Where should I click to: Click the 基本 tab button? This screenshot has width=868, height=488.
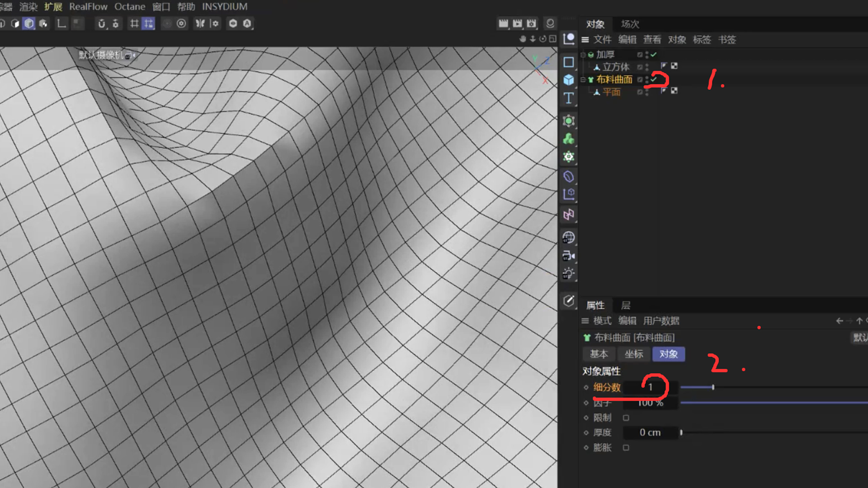599,354
